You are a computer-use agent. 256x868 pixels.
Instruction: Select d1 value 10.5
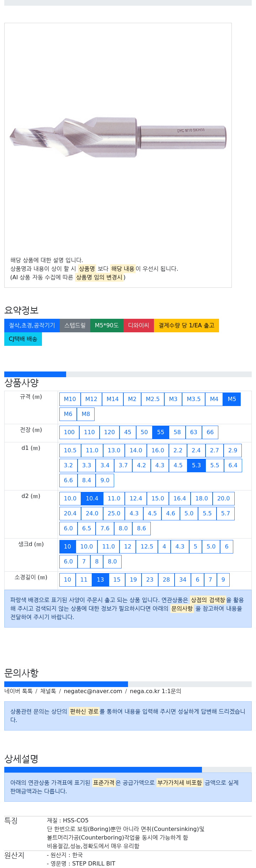[x=70, y=450]
